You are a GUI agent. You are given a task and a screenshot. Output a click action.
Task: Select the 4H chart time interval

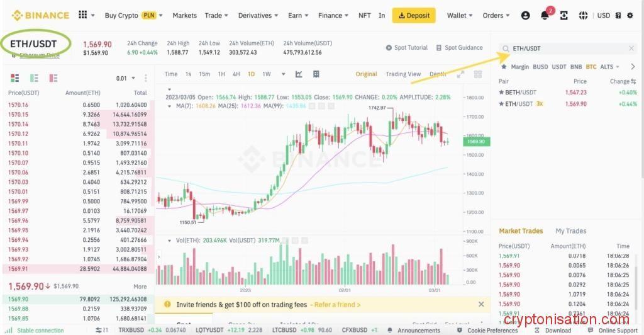(236, 74)
